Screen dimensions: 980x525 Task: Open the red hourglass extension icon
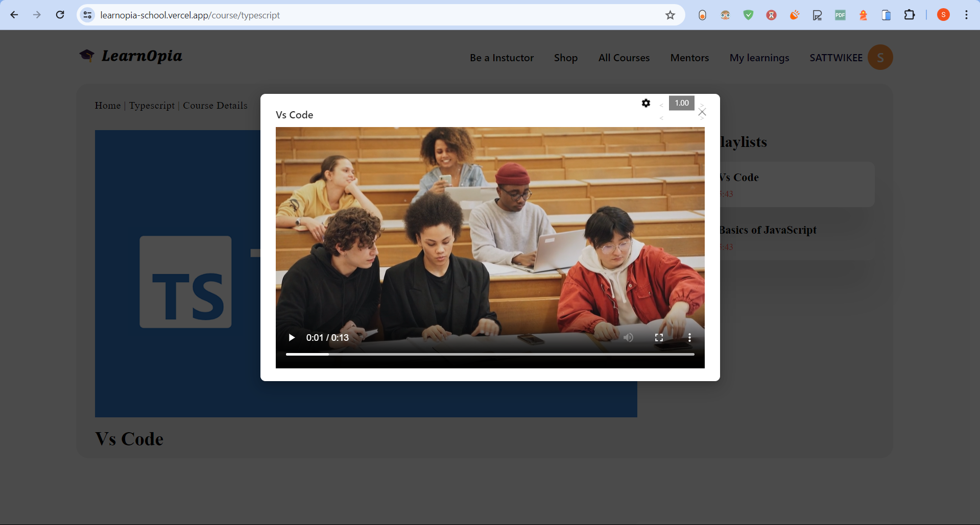pos(772,15)
